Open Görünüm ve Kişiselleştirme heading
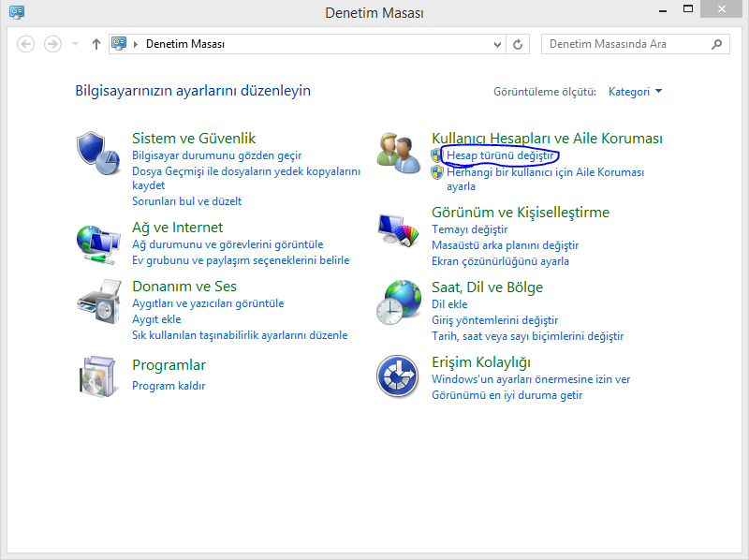Image resolution: width=749 pixels, height=560 pixels. click(x=521, y=213)
